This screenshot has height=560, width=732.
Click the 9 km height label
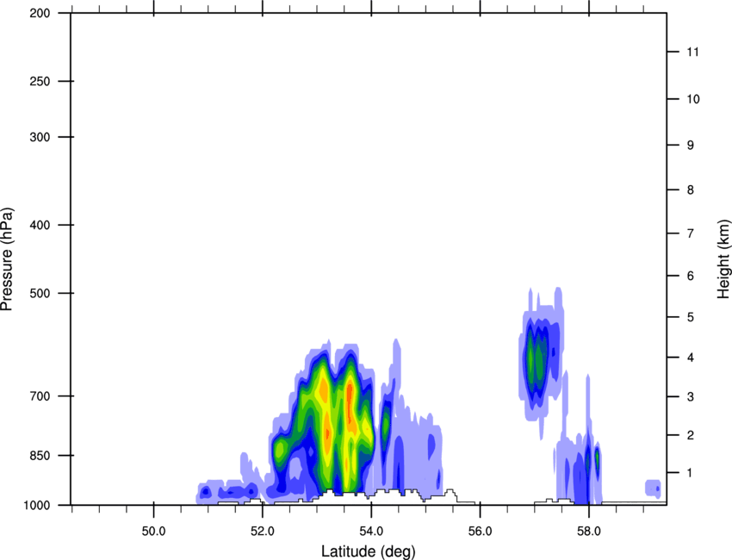[691, 146]
